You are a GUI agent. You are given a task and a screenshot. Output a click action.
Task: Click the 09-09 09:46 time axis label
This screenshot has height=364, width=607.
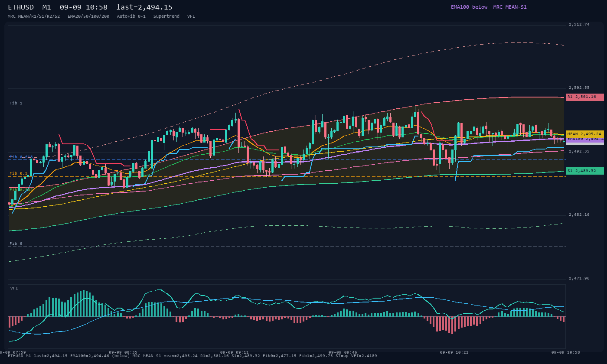343,352
